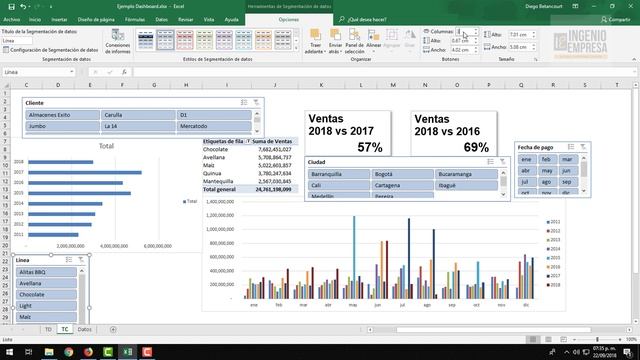Switch to Page Break preview icon
Screen dimensions: 640x360
tap(564, 339)
